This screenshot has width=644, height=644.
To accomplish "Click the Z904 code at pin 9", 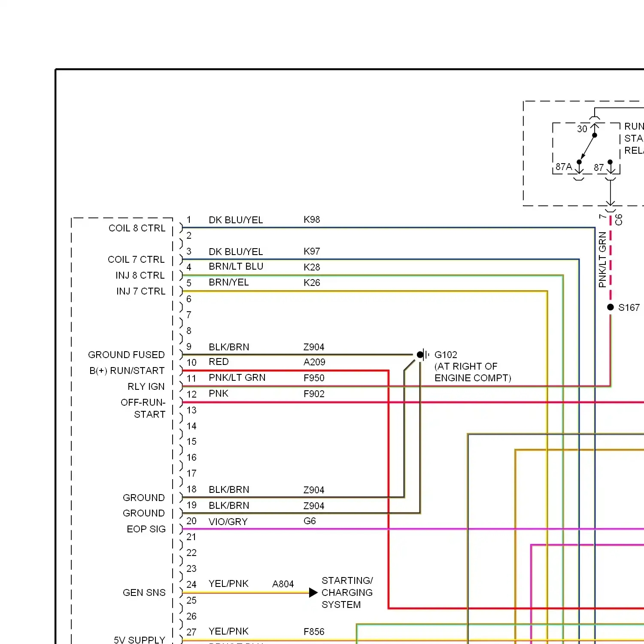I will [x=314, y=347].
